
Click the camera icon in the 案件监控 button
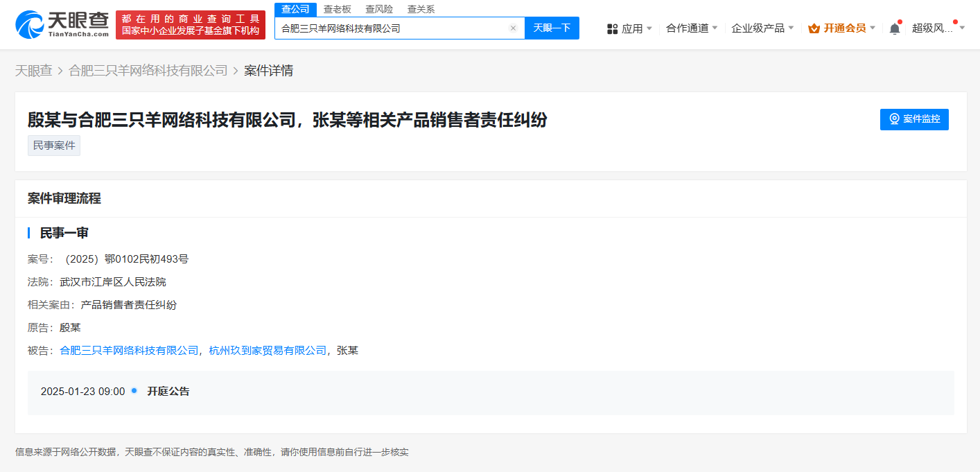pos(894,119)
